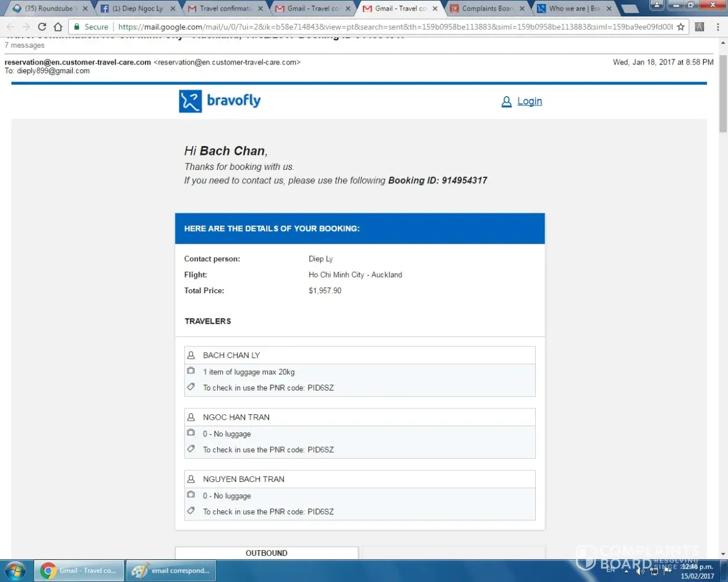The height and width of the screenshot is (582, 728).
Task: Close the Who we are tab
Action: (x=609, y=9)
